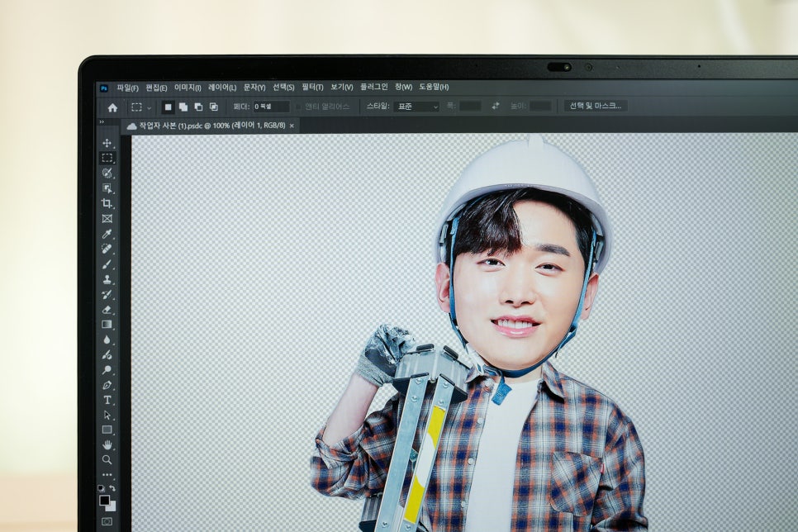Click the Photoshop Ps logo icon
Image resolution: width=798 pixels, height=532 pixels.
(x=104, y=88)
